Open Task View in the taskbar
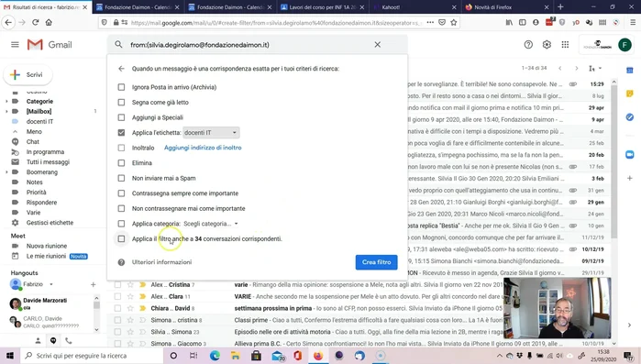 pos(193,356)
